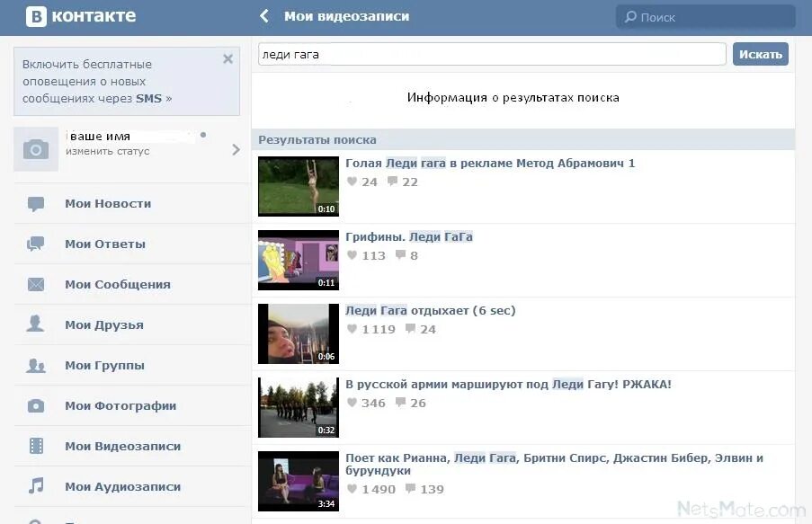812x524 pixels.
Task: Click the comment icon with 22 comments
Action: click(393, 181)
